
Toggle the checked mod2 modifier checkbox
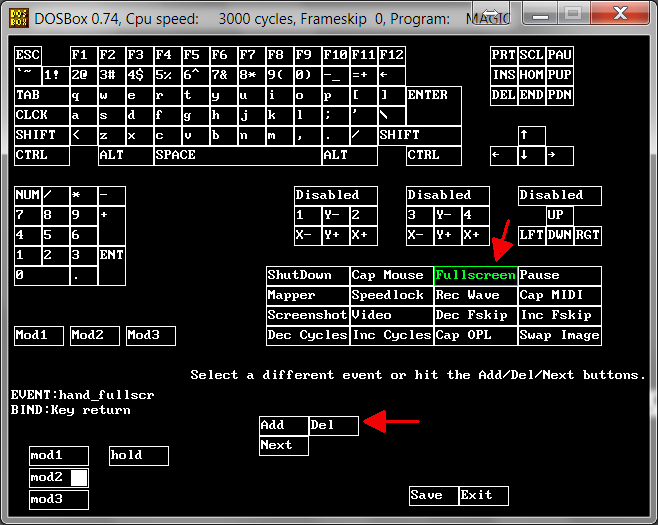tap(59, 478)
